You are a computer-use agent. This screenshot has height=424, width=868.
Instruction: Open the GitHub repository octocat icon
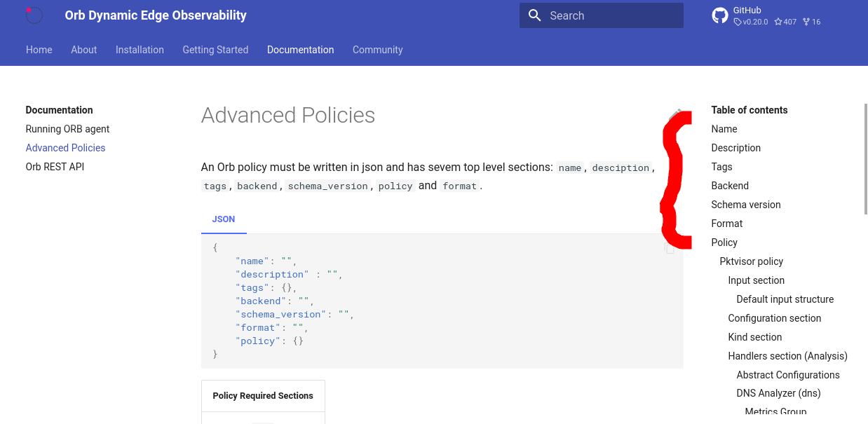coord(720,15)
